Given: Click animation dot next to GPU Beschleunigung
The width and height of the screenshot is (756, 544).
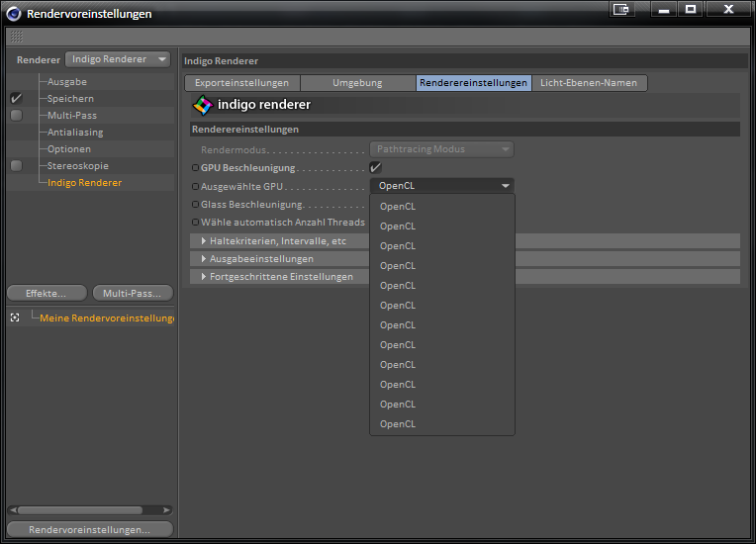Looking at the screenshot, I should pyautogui.click(x=195, y=168).
